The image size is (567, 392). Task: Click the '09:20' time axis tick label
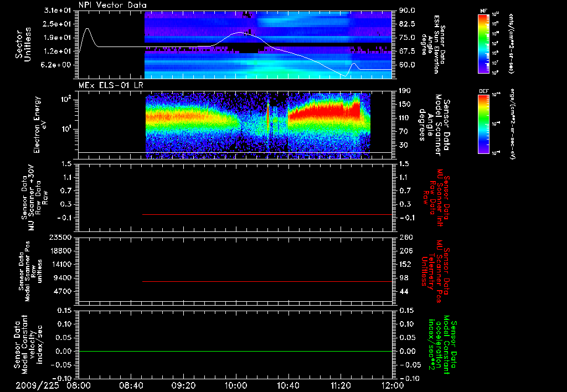(x=183, y=385)
